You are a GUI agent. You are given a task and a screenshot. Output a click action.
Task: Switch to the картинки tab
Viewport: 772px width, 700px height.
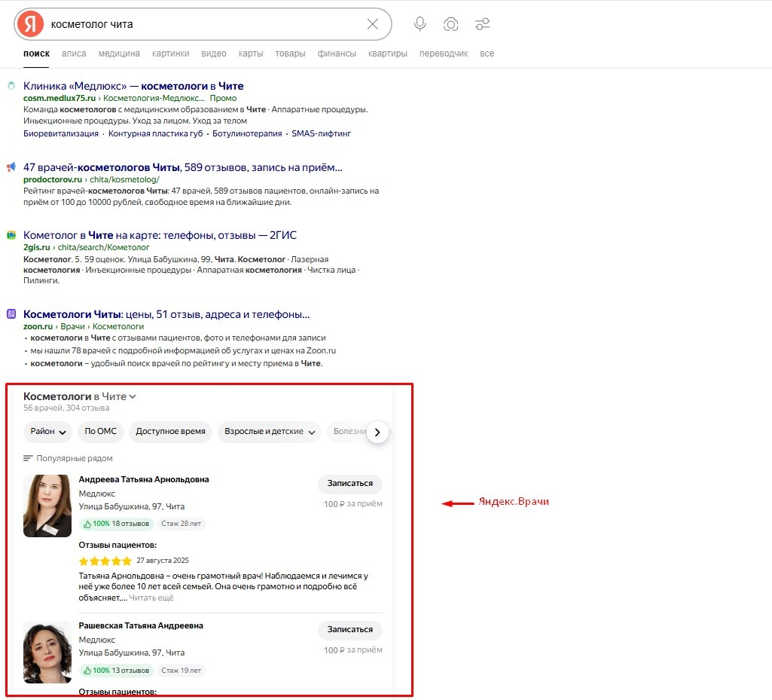[170, 53]
